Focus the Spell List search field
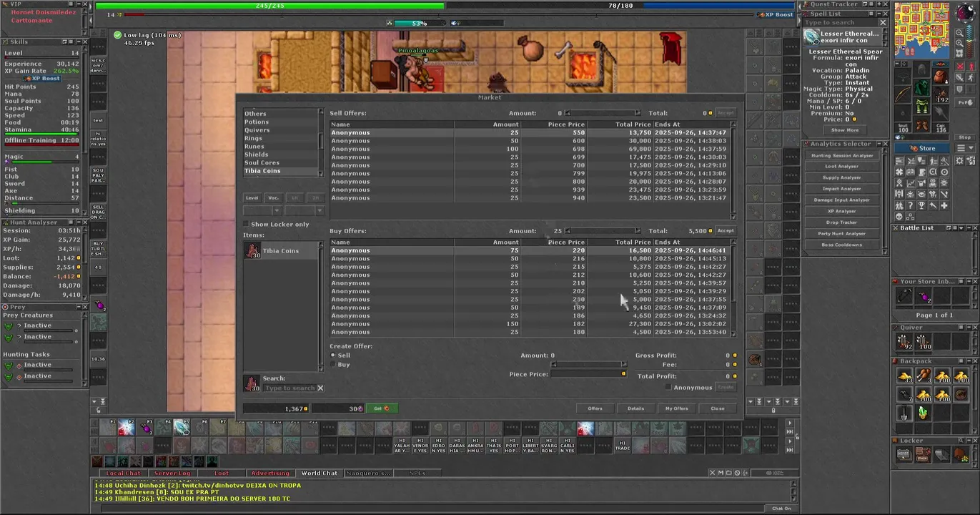The width and height of the screenshot is (980, 515). click(x=841, y=22)
